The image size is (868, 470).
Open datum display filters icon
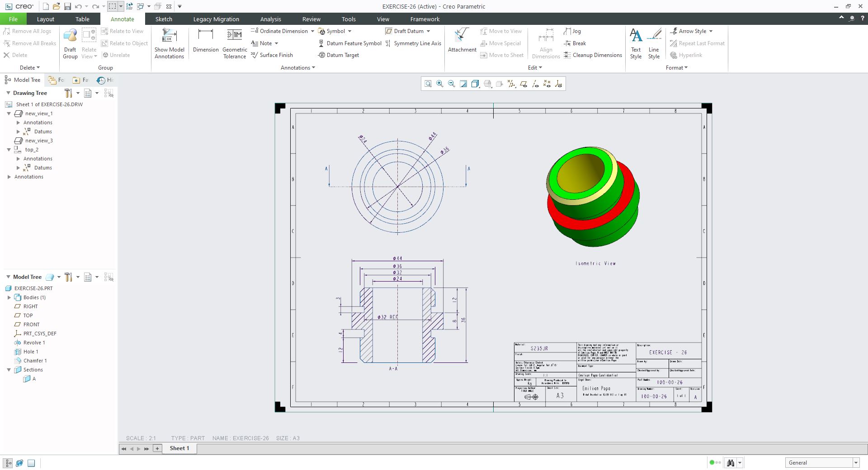511,84
